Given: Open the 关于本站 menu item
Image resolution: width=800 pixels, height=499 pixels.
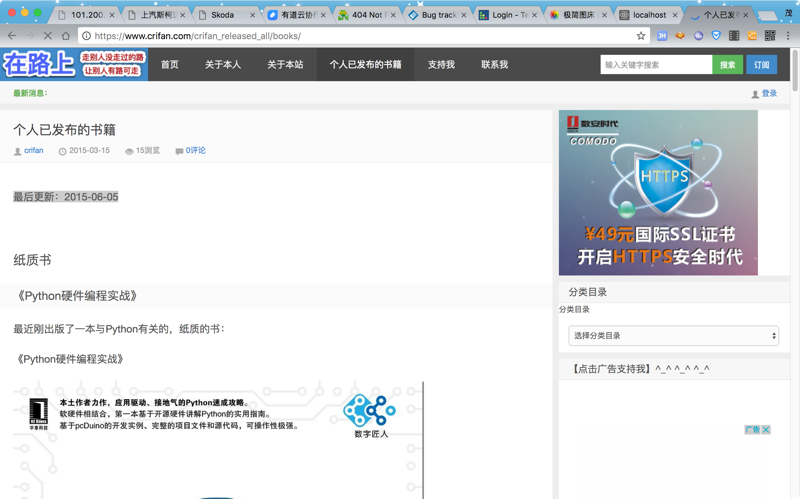Looking at the screenshot, I should (285, 65).
